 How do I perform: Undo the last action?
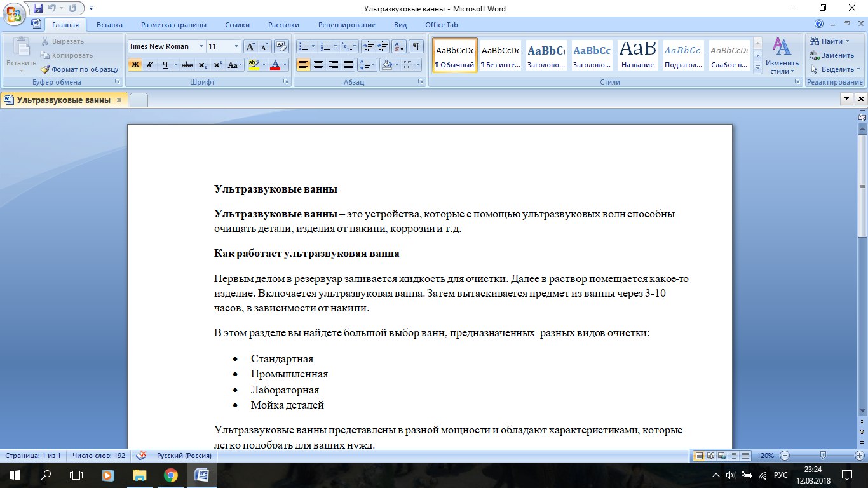[53, 9]
